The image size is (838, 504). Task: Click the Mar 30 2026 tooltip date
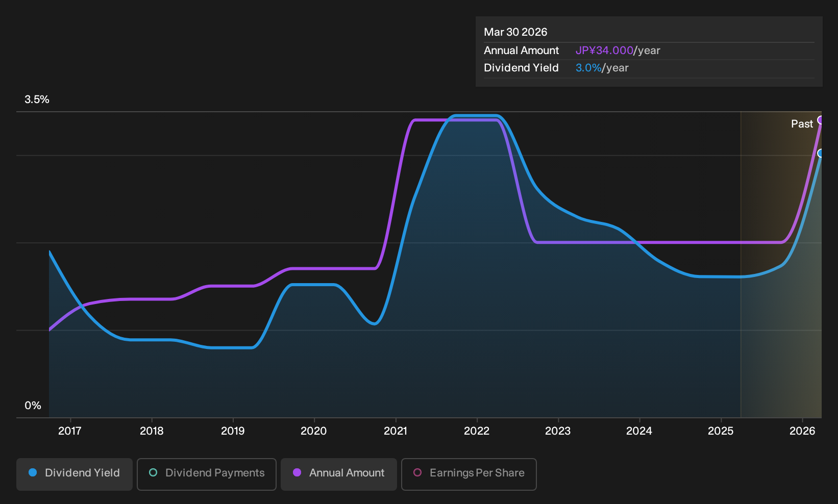(x=515, y=32)
